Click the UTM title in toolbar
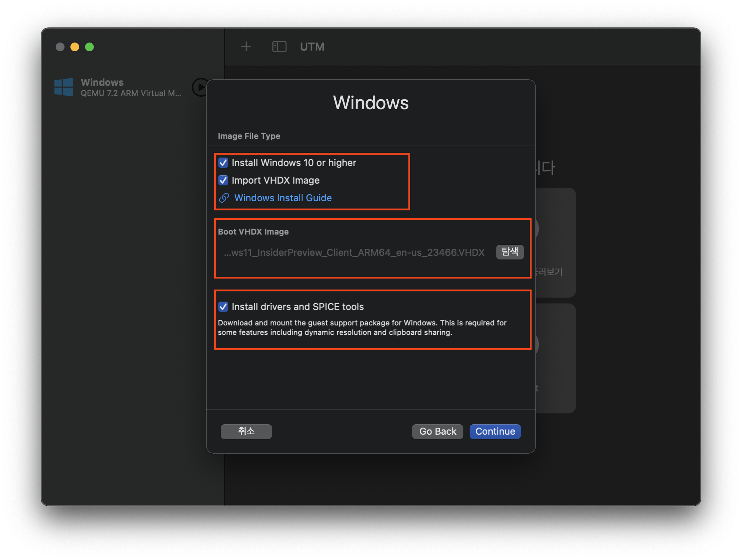This screenshot has height=560, width=742. click(x=312, y=47)
